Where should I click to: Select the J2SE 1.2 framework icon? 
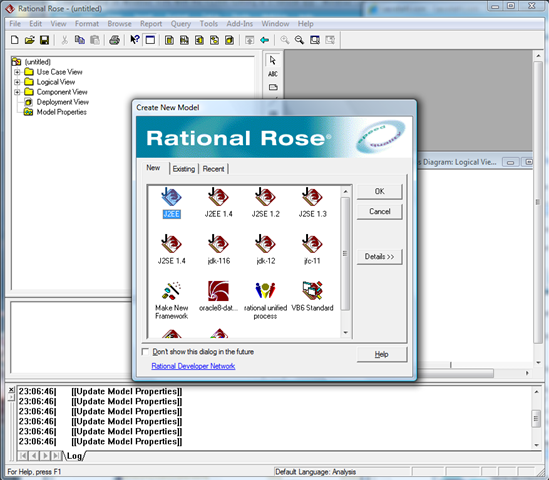coord(265,203)
